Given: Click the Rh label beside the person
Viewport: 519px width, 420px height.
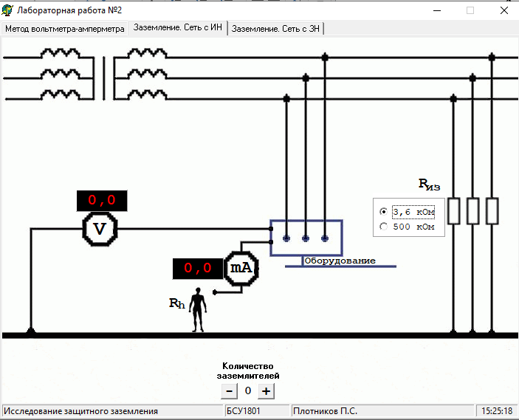Looking at the screenshot, I should click(177, 303).
